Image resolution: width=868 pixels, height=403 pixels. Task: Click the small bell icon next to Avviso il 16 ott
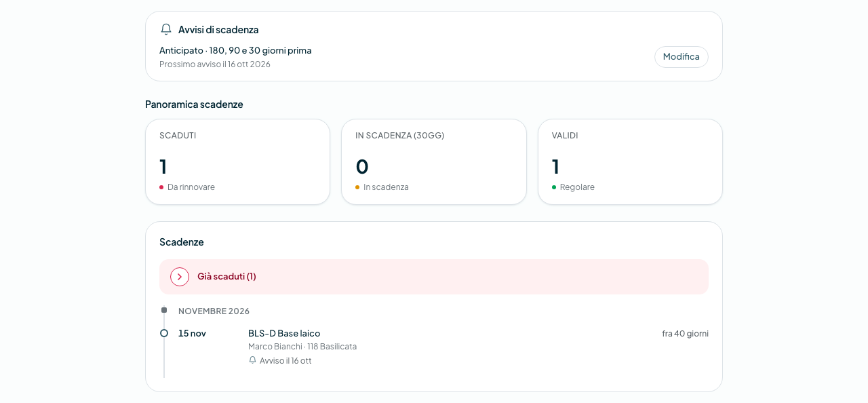point(252,360)
